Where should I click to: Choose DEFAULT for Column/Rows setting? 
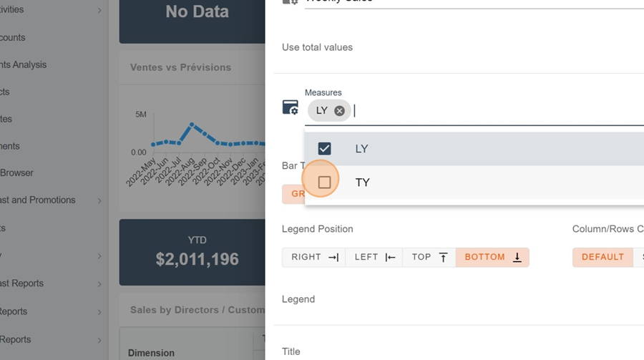[602, 258]
